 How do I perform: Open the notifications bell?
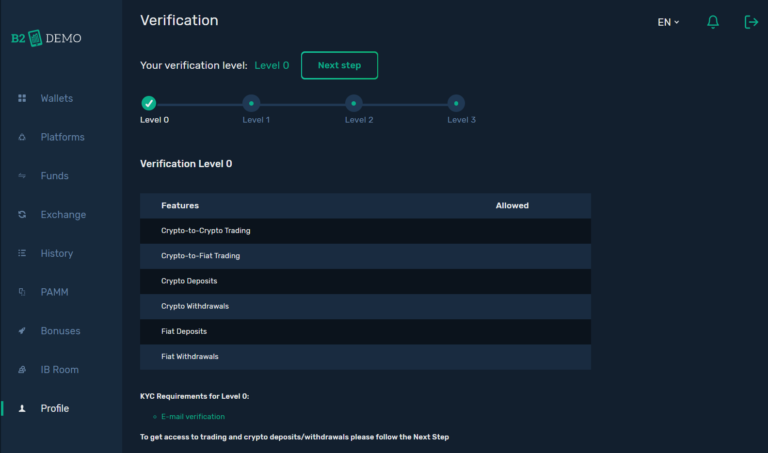pos(713,22)
